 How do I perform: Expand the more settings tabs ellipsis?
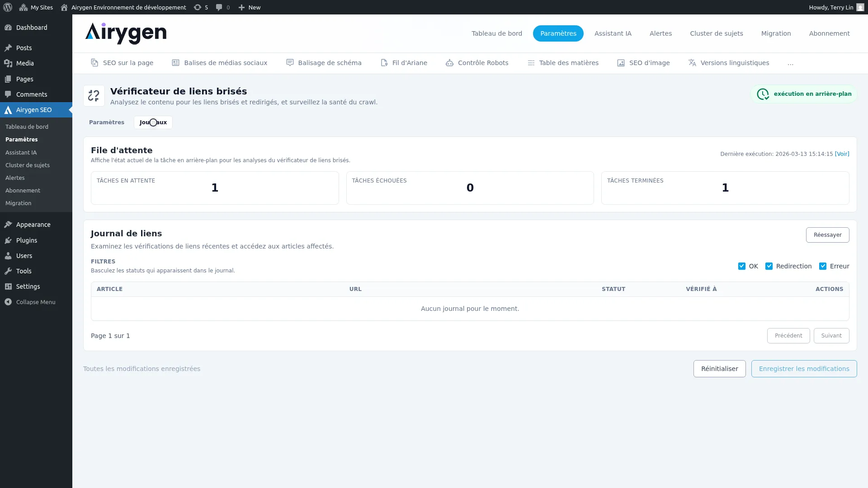pos(790,63)
